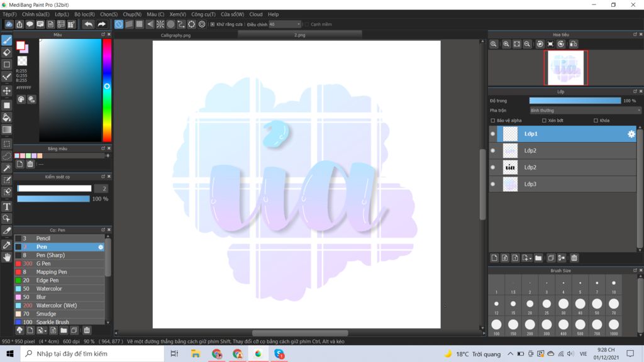Redo the action via toolbar arrow
Viewport: 644px width, 362px height.
click(x=101, y=25)
